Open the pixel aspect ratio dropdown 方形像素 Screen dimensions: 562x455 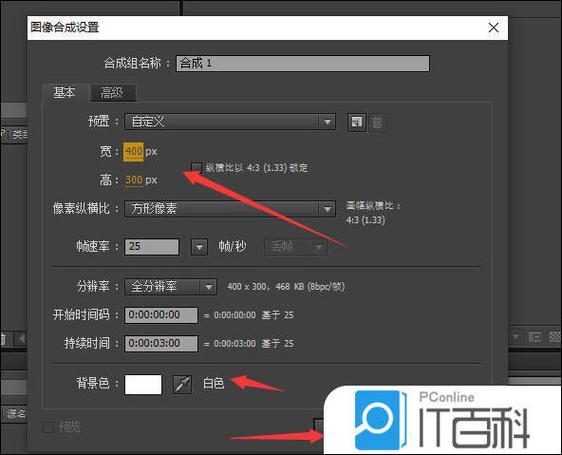230,209
